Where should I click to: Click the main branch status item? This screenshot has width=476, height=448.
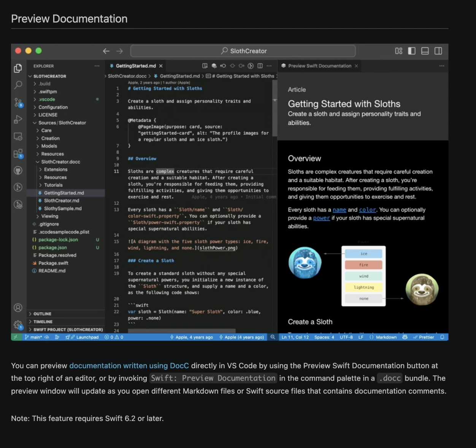33,337
